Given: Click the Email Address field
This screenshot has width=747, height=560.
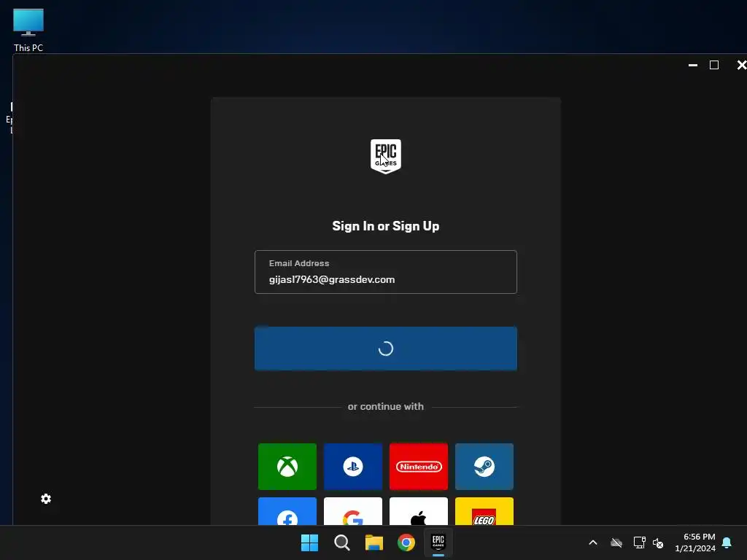Looking at the screenshot, I should click(x=386, y=272).
